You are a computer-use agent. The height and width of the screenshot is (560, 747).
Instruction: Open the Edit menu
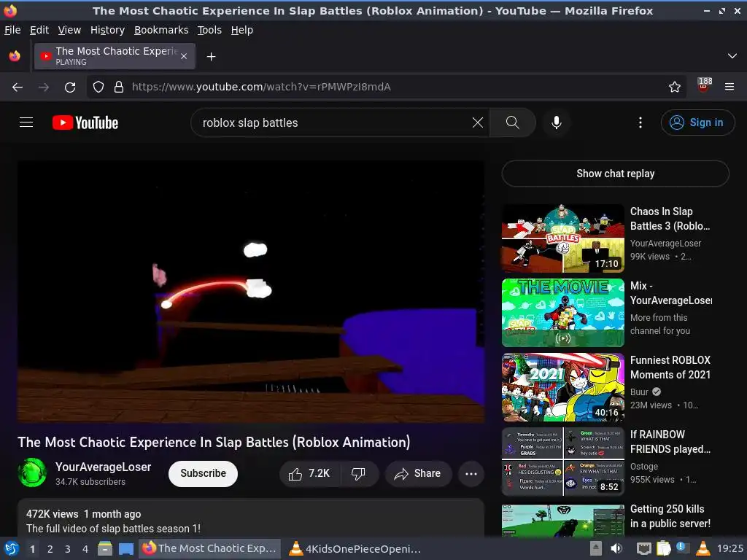[x=39, y=30]
